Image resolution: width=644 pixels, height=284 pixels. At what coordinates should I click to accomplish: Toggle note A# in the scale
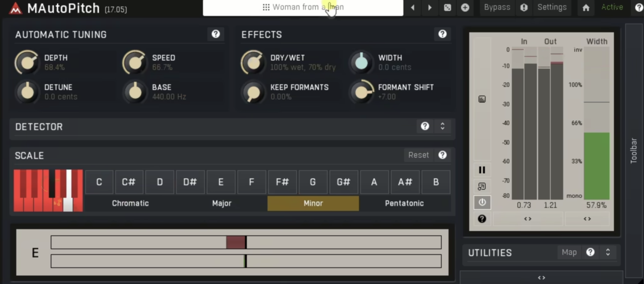[405, 182]
